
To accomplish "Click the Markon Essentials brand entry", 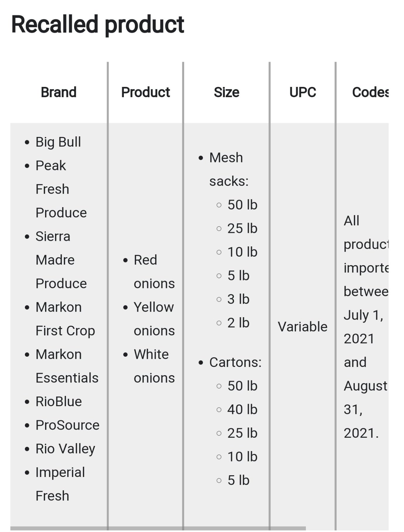I will tap(67, 366).
